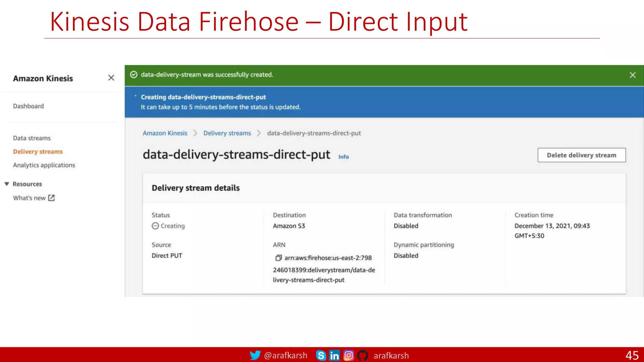Click Amazon Kinesis breadcrumb link

(165, 133)
